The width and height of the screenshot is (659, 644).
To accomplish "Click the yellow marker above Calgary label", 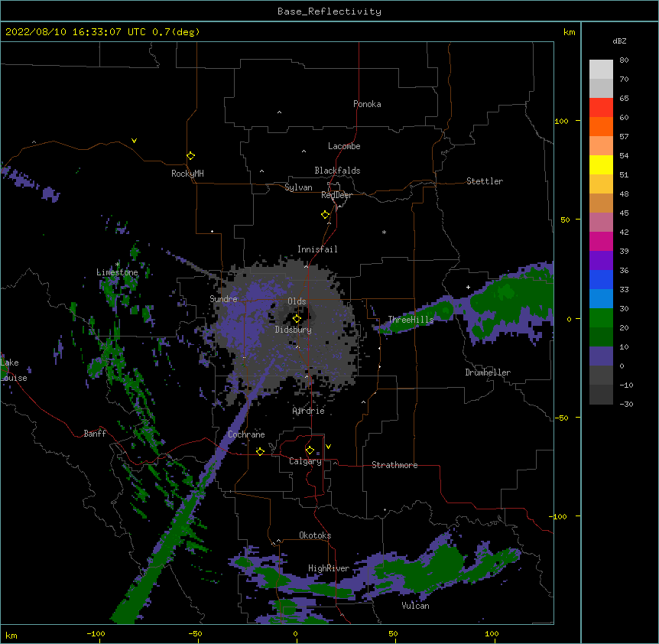I will (310, 450).
